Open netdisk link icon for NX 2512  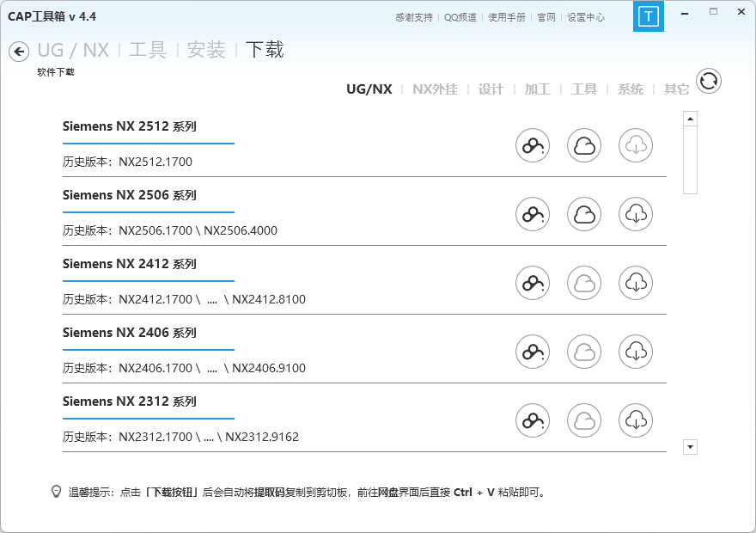(533, 145)
